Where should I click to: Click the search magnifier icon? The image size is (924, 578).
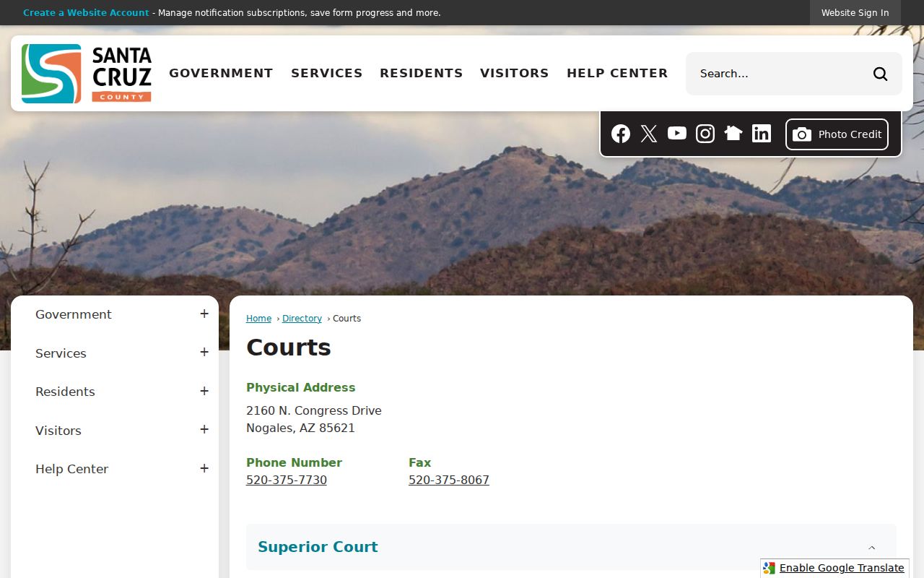pos(881,74)
